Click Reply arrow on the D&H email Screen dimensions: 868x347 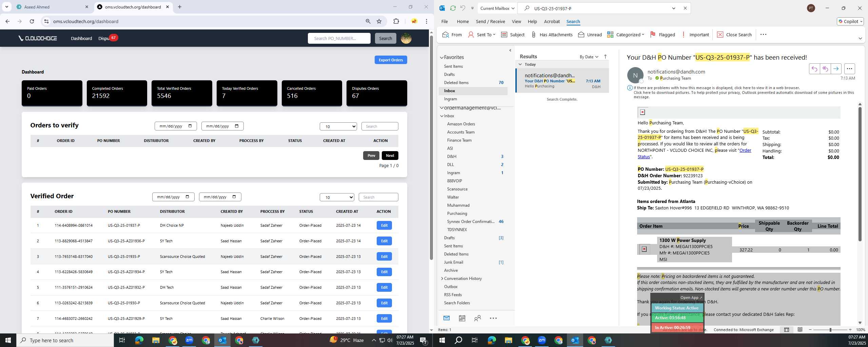814,69
